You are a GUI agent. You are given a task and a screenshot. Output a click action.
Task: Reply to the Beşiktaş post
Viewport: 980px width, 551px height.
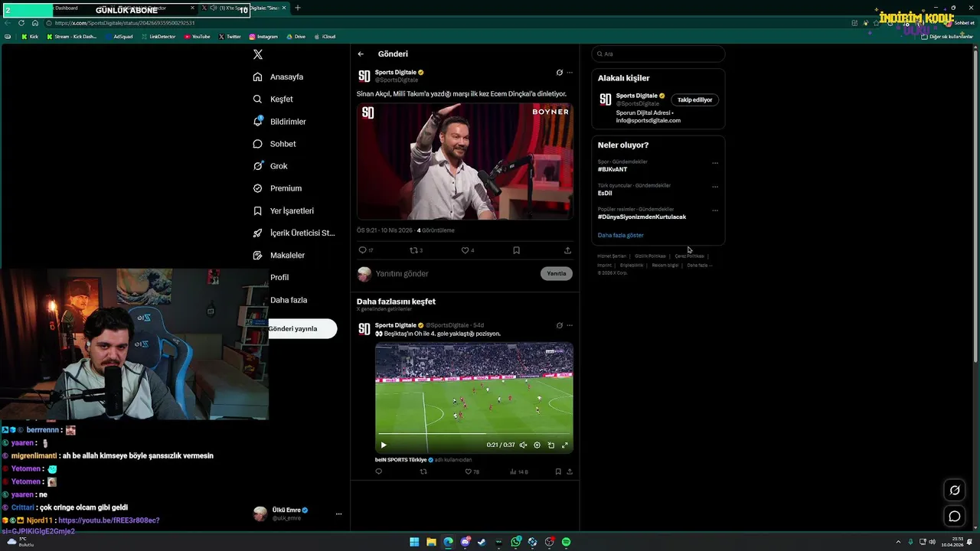coord(378,472)
